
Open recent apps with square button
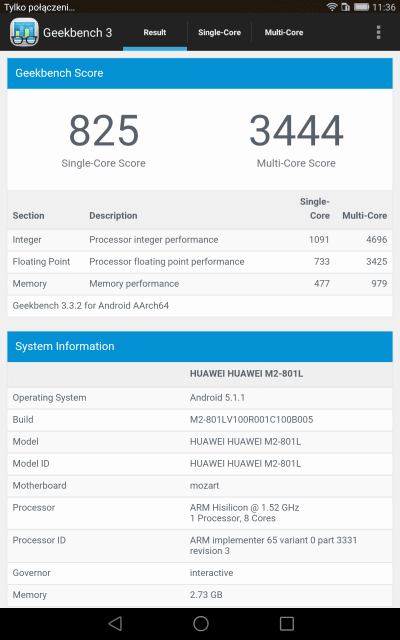tap(287, 623)
